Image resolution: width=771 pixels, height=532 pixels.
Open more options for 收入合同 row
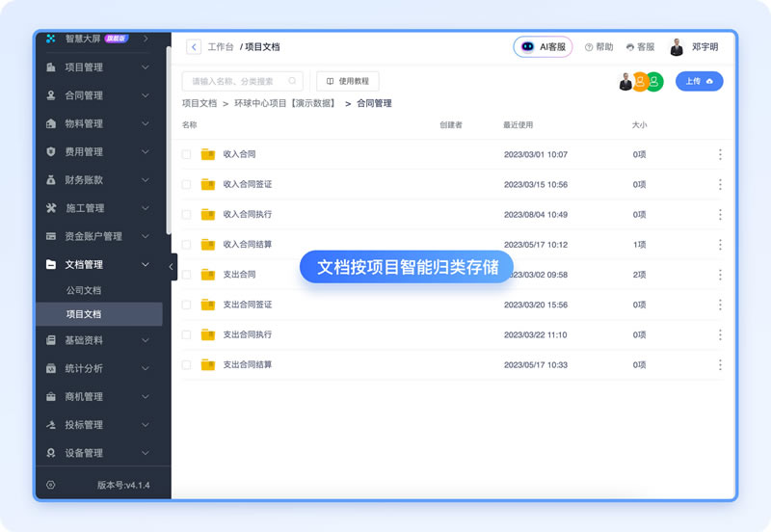[x=720, y=154]
